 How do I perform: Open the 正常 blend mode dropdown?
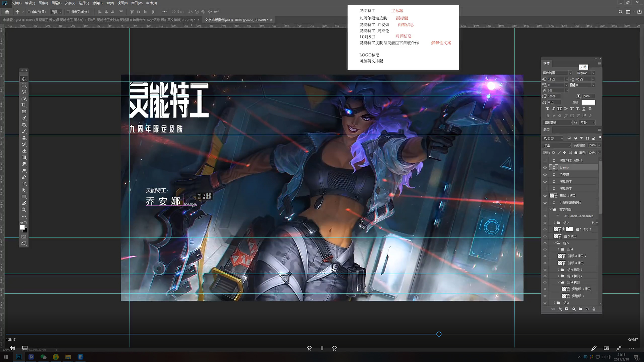click(557, 146)
